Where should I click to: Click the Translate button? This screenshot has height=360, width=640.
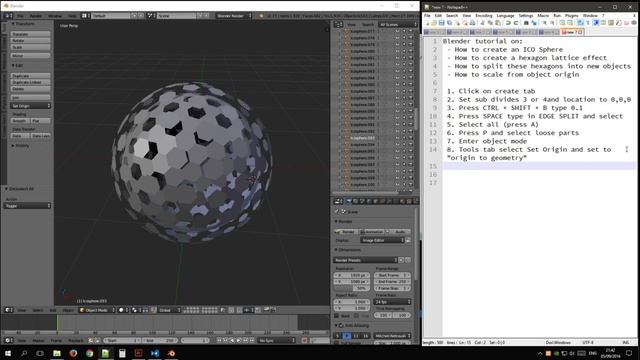(31, 34)
